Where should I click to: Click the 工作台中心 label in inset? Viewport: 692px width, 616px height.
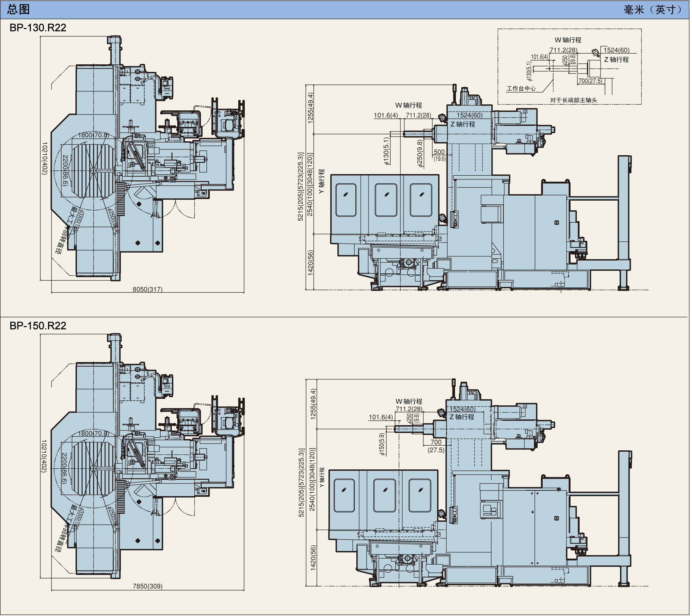click(x=522, y=89)
